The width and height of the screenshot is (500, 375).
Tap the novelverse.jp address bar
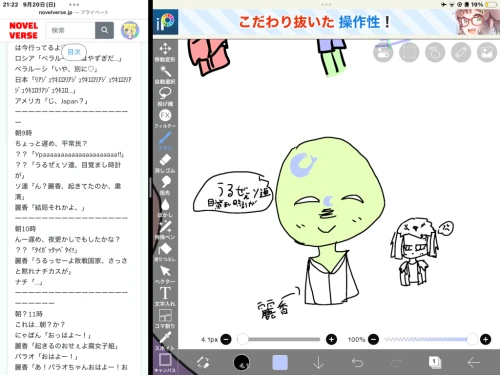[x=74, y=12]
